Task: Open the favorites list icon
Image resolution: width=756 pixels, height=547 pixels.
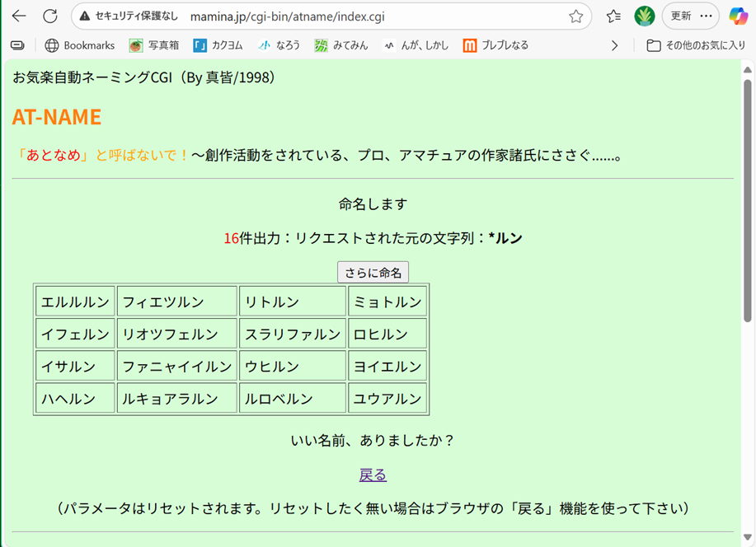Action: tap(613, 16)
